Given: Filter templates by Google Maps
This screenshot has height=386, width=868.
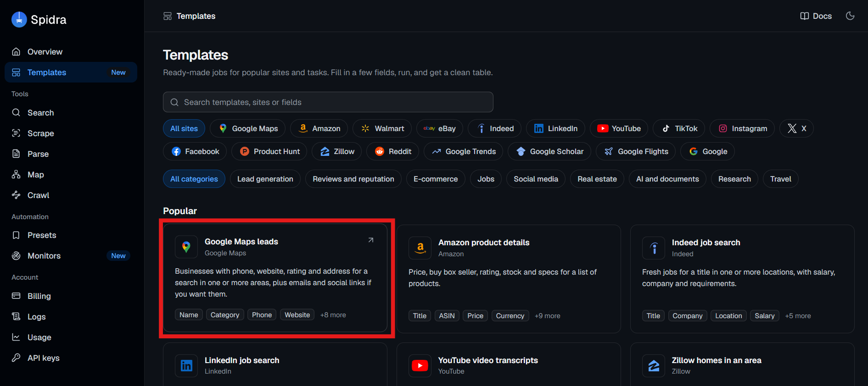Looking at the screenshot, I should [248, 128].
